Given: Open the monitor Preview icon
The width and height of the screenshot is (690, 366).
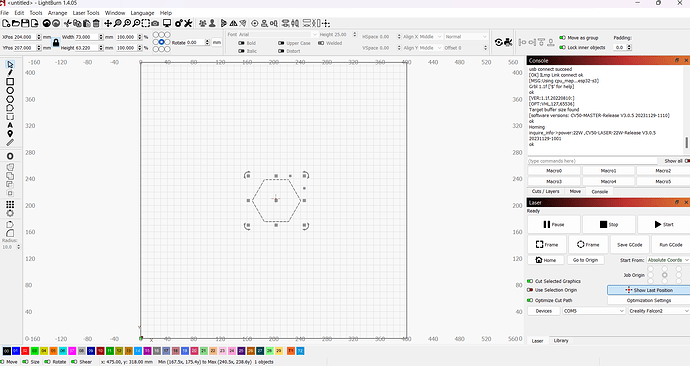Looking at the screenshot, I should (x=167, y=23).
